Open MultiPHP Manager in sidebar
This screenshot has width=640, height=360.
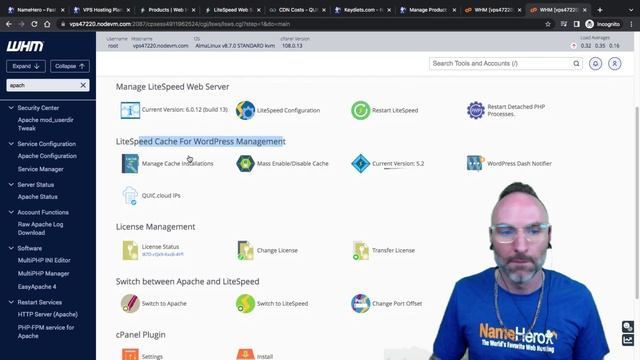(43, 273)
